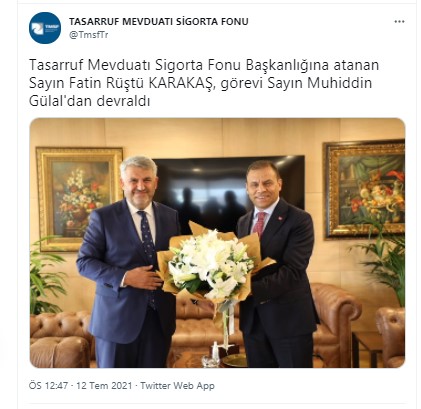This screenshot has width=421, height=409.
Task: Open the TASARRUF MEVDUATI SİGORTA FONU profile name
Action: 159,22
